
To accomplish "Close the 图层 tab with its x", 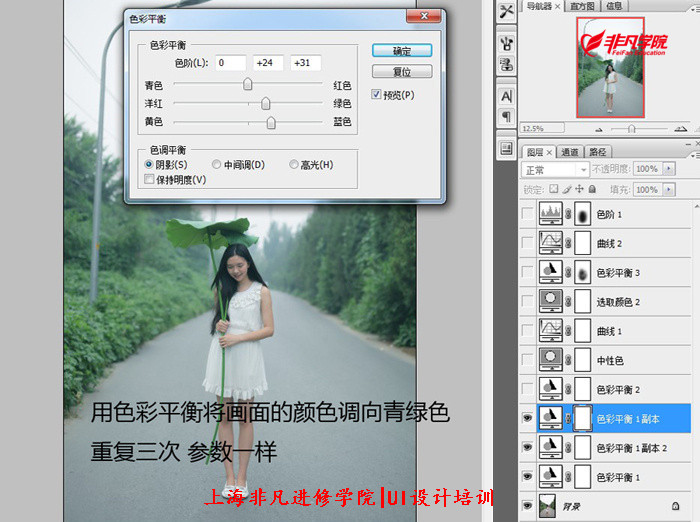I will coord(549,153).
